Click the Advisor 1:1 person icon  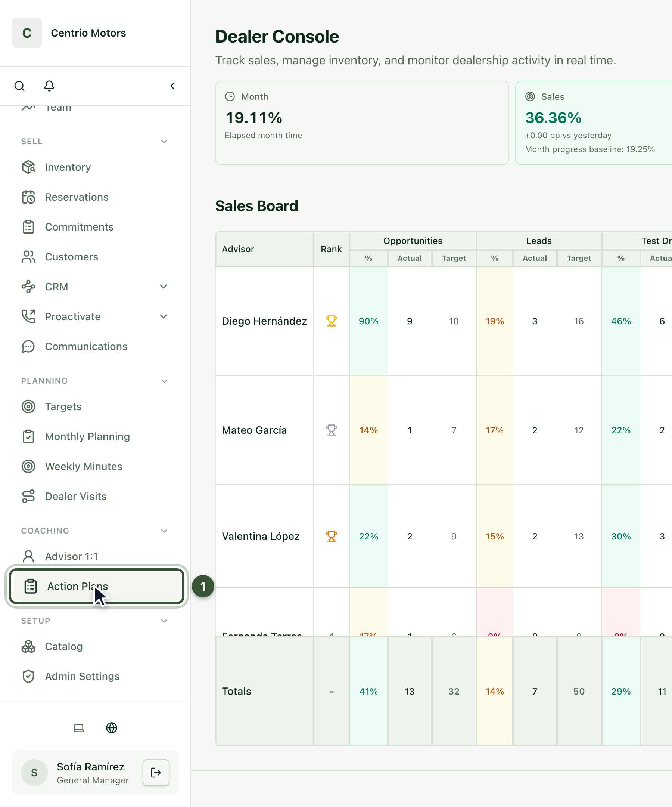pos(28,556)
